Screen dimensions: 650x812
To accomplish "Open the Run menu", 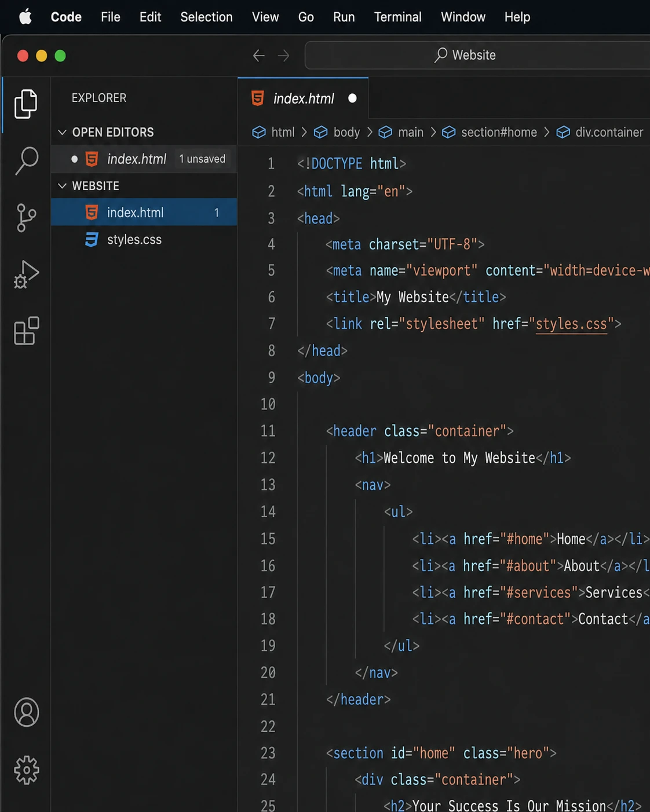I will coord(344,17).
